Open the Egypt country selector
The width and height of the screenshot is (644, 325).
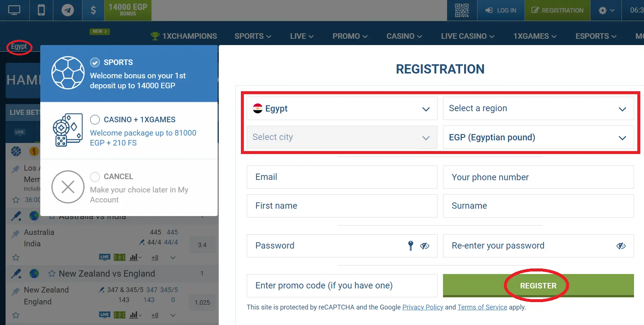click(x=341, y=108)
